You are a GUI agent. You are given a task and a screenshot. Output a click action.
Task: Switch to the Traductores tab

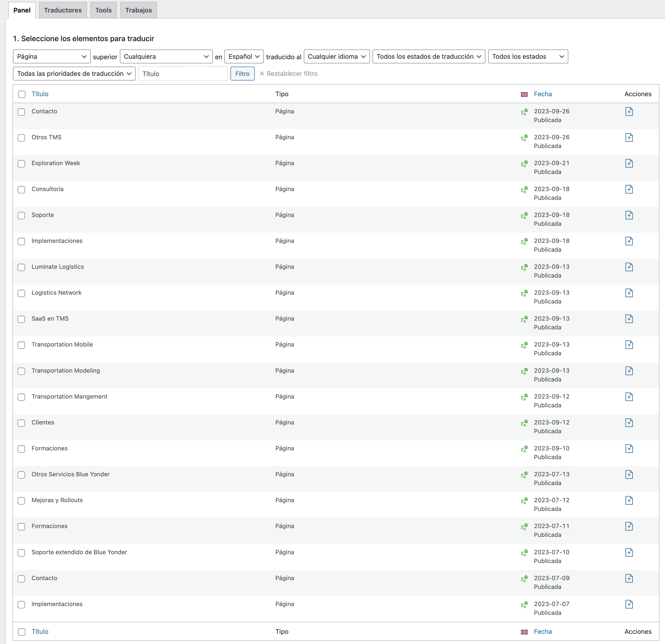pyautogui.click(x=63, y=10)
